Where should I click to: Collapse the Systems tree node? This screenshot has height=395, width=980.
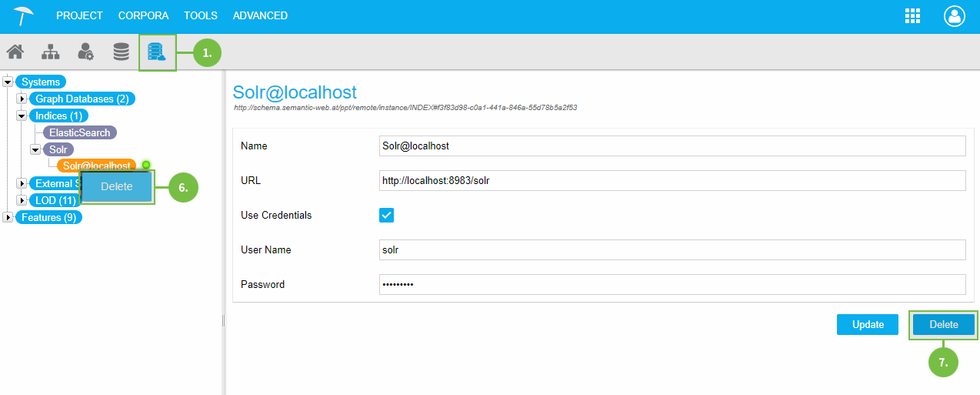tap(8, 82)
